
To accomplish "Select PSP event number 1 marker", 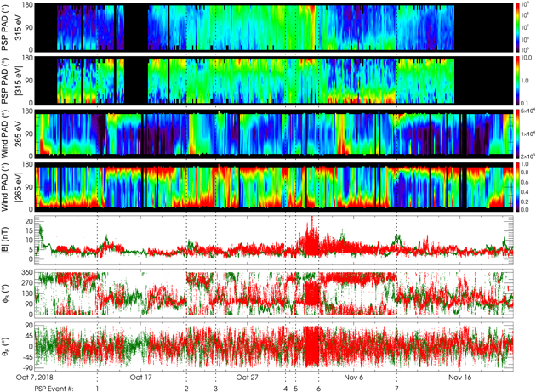I will pos(98,389).
